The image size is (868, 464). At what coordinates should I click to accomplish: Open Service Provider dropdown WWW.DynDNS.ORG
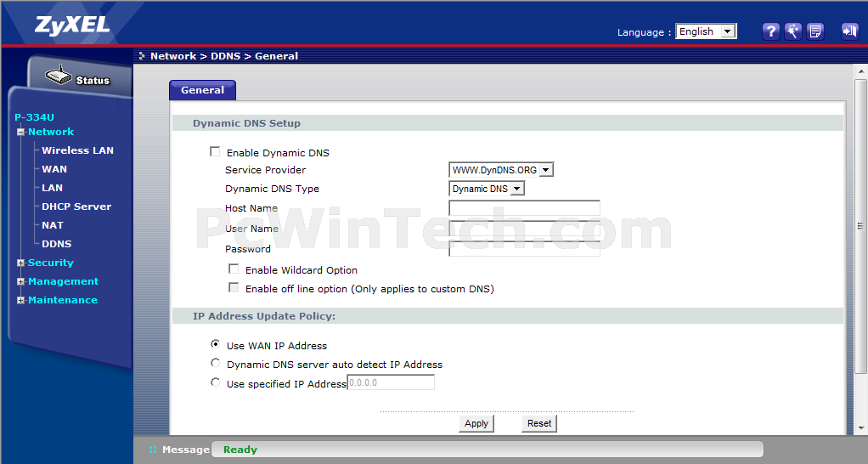(501, 170)
